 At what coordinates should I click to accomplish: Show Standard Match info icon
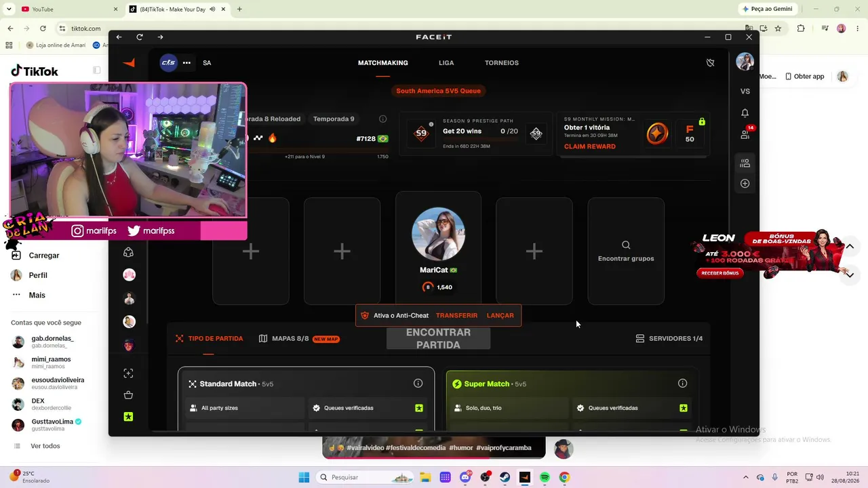click(418, 384)
